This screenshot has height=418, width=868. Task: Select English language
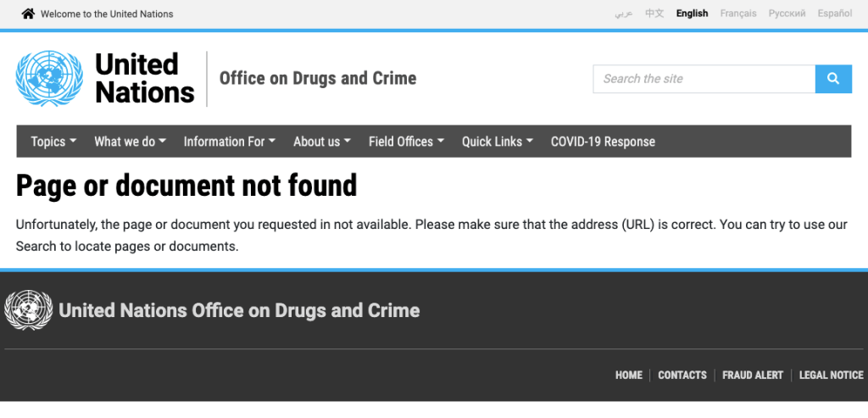click(x=692, y=14)
